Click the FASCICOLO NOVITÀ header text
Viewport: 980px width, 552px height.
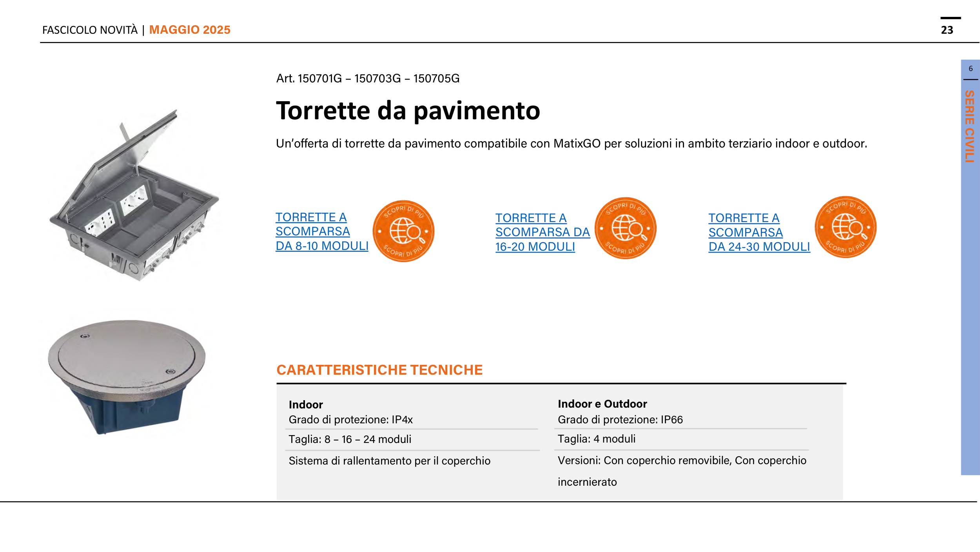[90, 30]
